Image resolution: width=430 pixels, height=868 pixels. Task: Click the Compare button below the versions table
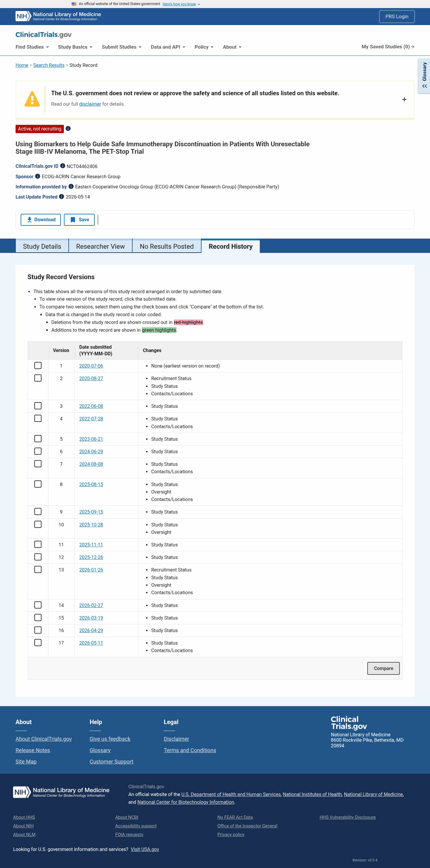tap(383, 669)
